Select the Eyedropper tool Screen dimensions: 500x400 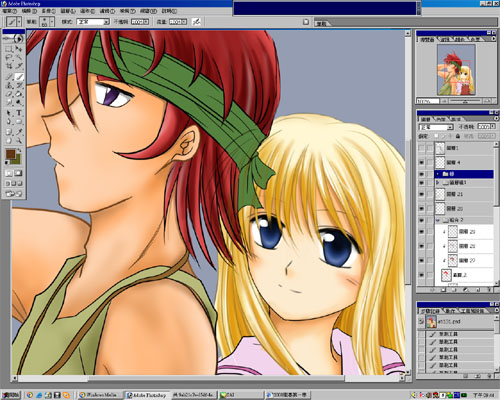coord(18,132)
